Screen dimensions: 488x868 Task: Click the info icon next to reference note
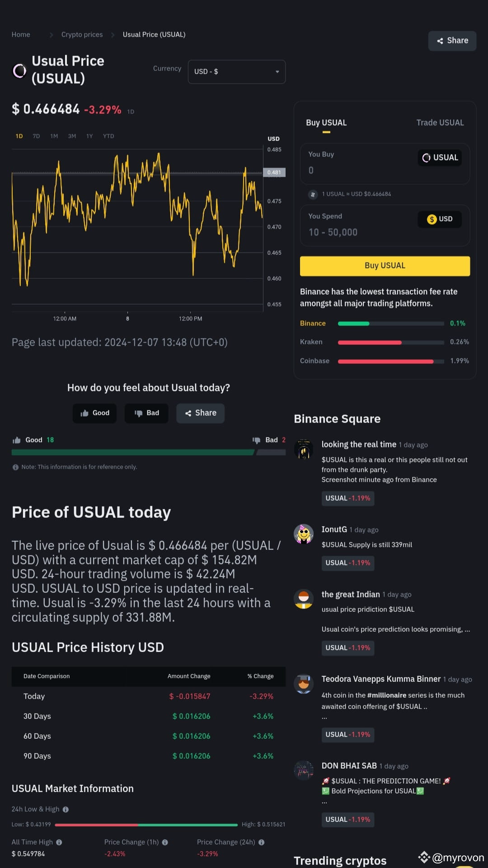(x=16, y=467)
